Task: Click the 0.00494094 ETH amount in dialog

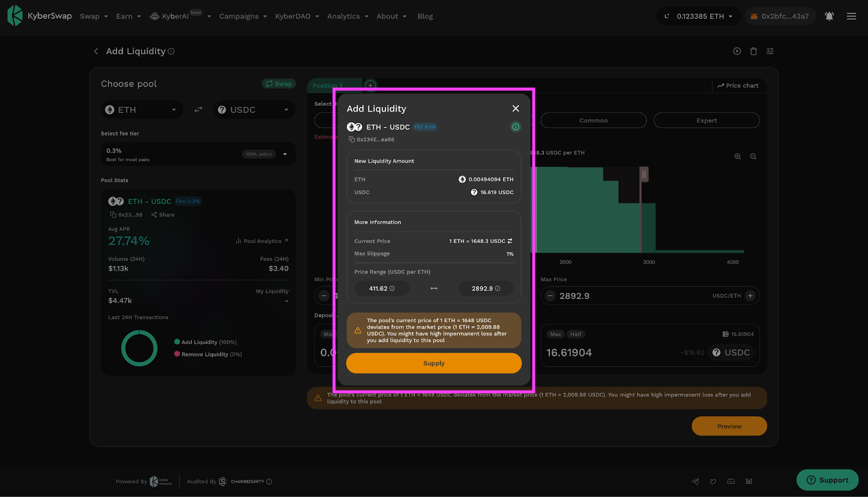Action: (486, 179)
